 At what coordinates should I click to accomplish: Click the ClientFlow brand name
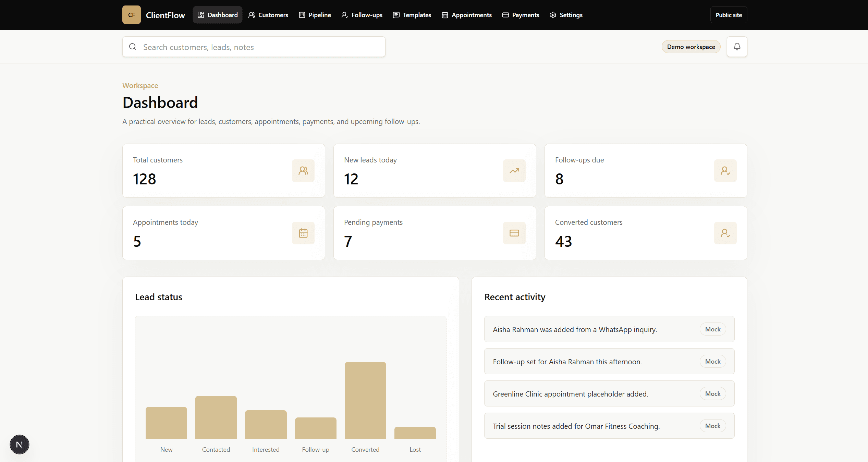click(165, 15)
